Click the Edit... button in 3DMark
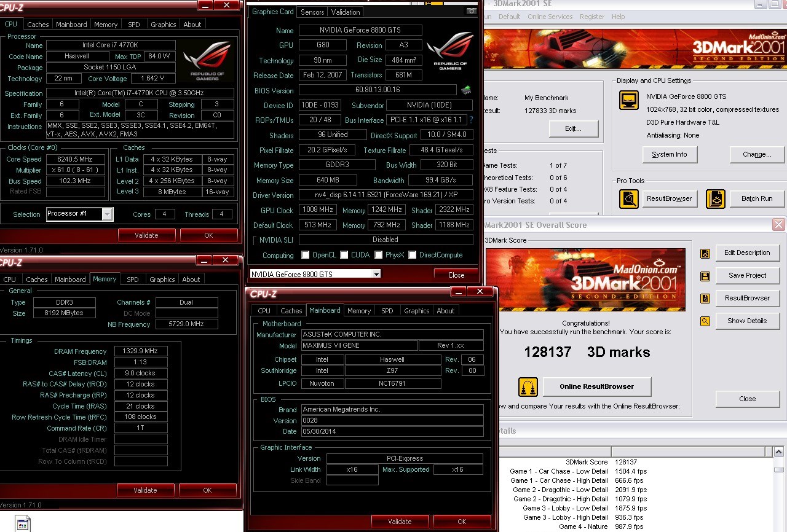This screenshot has height=532, width=787. pyautogui.click(x=573, y=129)
